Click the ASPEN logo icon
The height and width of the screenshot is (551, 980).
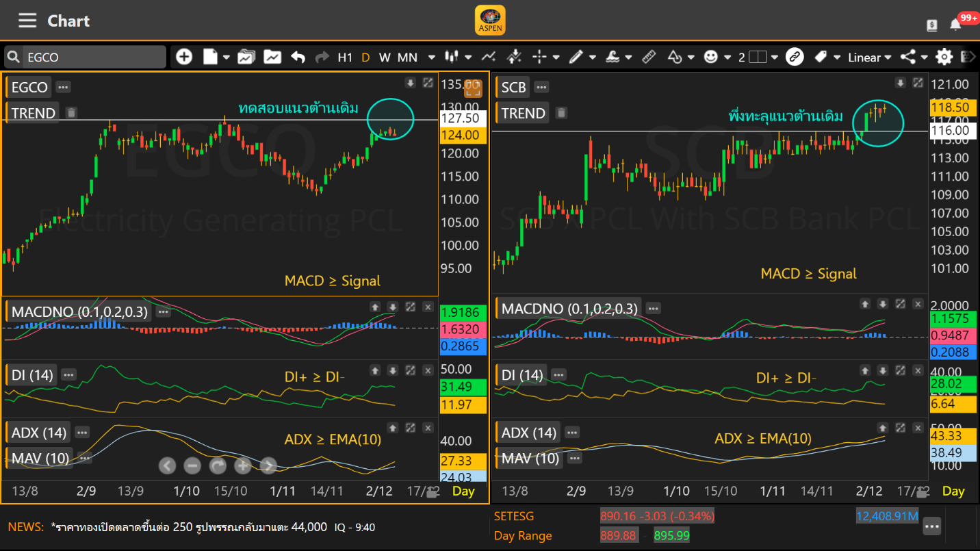point(490,21)
